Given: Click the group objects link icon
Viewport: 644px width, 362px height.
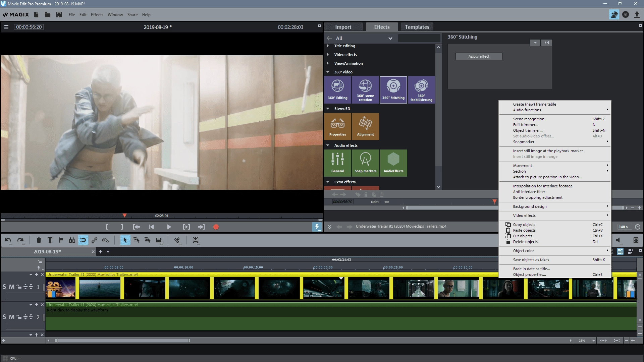Looking at the screenshot, I should pos(94,240).
